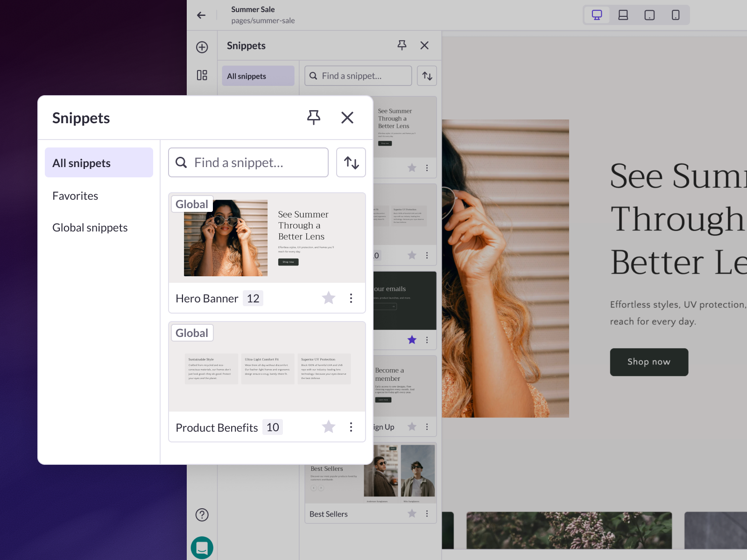Open the green chat support icon

(x=202, y=547)
